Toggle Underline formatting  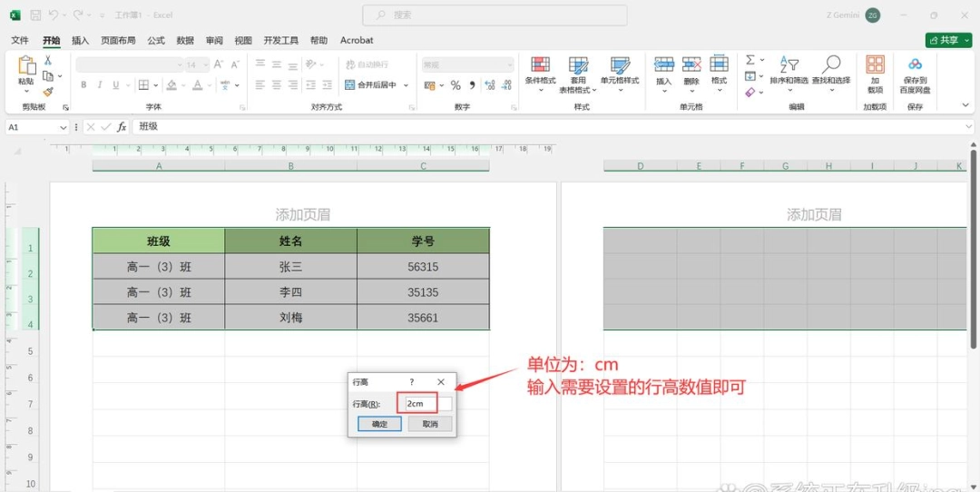(114, 85)
